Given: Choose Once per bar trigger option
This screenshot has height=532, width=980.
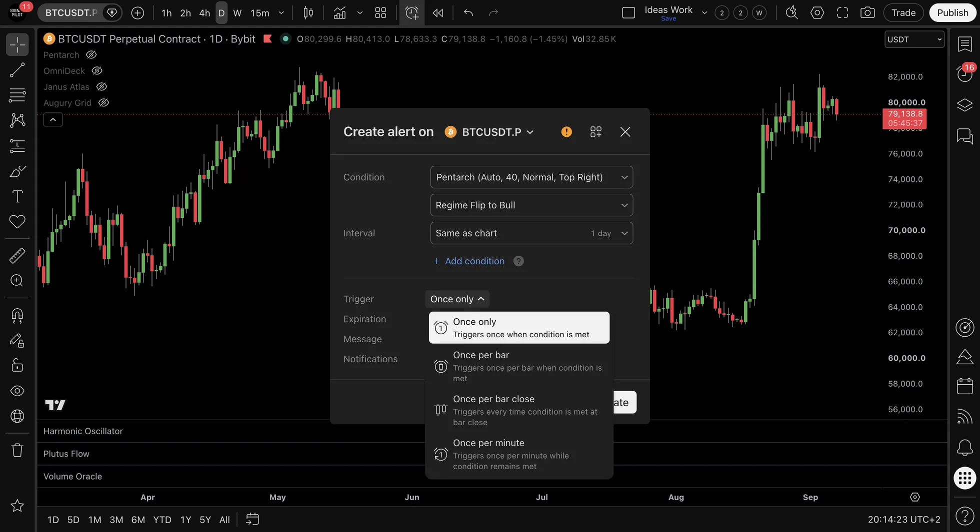Looking at the screenshot, I should [x=519, y=366].
